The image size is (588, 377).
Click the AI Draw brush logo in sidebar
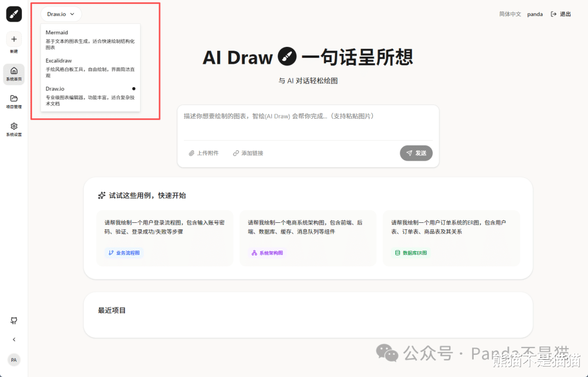tap(14, 14)
